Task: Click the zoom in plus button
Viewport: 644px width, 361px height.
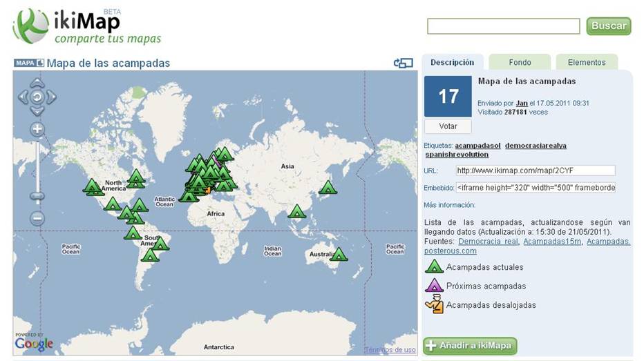Action: point(37,129)
